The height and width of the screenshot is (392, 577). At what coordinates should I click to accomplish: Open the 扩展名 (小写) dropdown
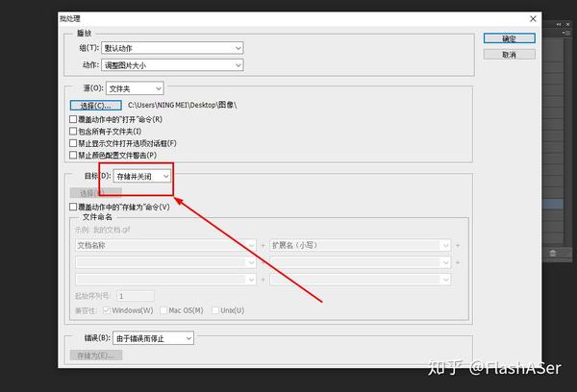coord(360,245)
